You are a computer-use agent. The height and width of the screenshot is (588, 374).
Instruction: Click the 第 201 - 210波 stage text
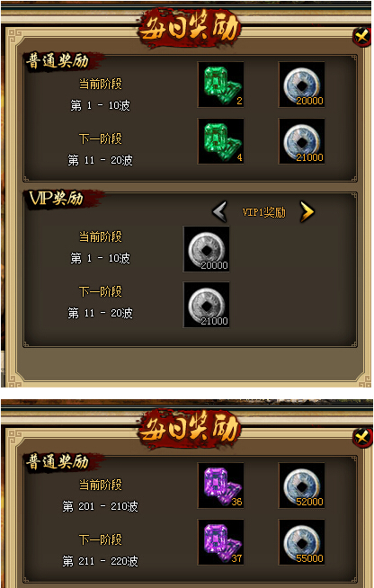click(100, 506)
